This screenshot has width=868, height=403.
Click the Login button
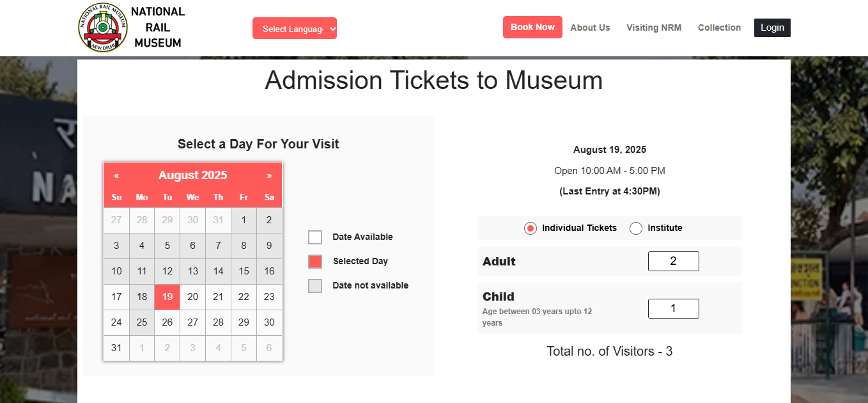(772, 28)
